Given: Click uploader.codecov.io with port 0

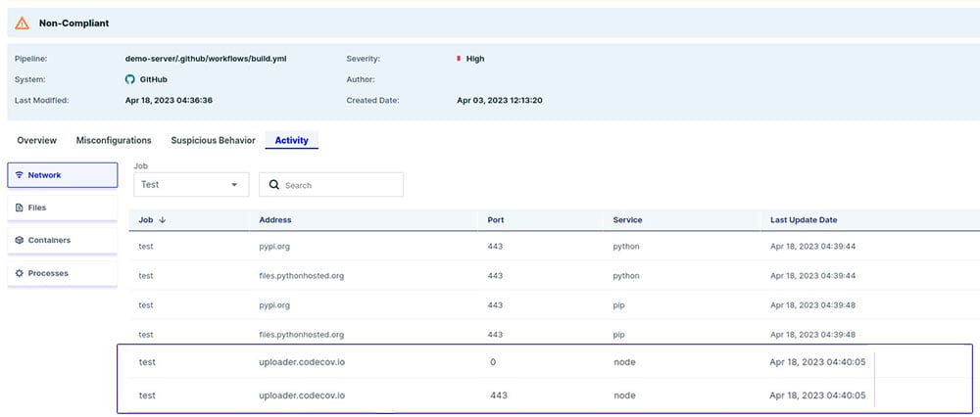Looking at the screenshot, I should coord(302,362).
